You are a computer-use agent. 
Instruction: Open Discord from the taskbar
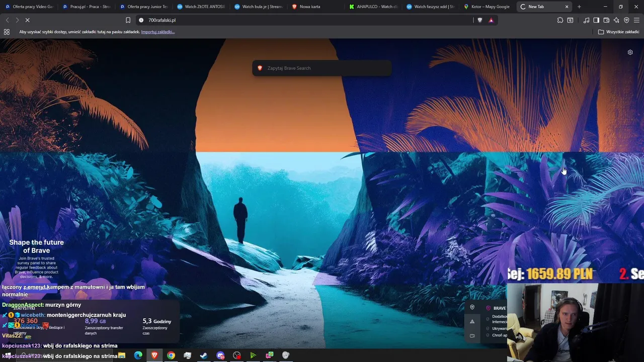pos(220,355)
